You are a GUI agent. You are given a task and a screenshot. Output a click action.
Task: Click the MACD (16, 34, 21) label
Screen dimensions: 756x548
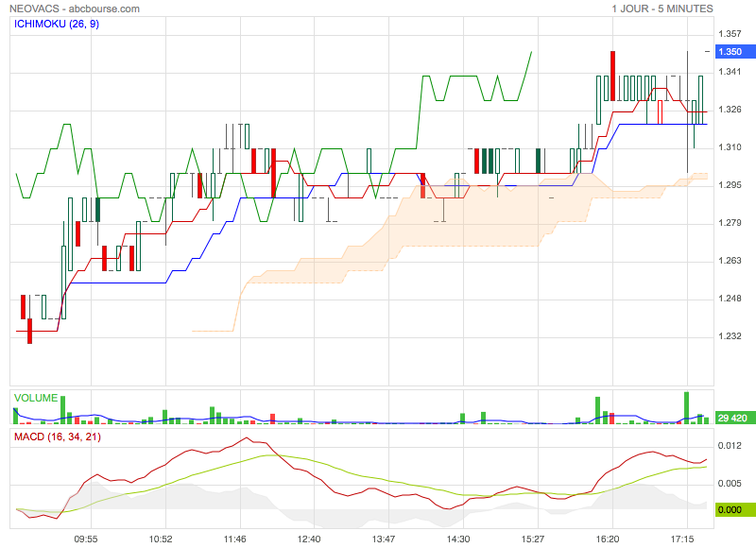tap(58, 437)
